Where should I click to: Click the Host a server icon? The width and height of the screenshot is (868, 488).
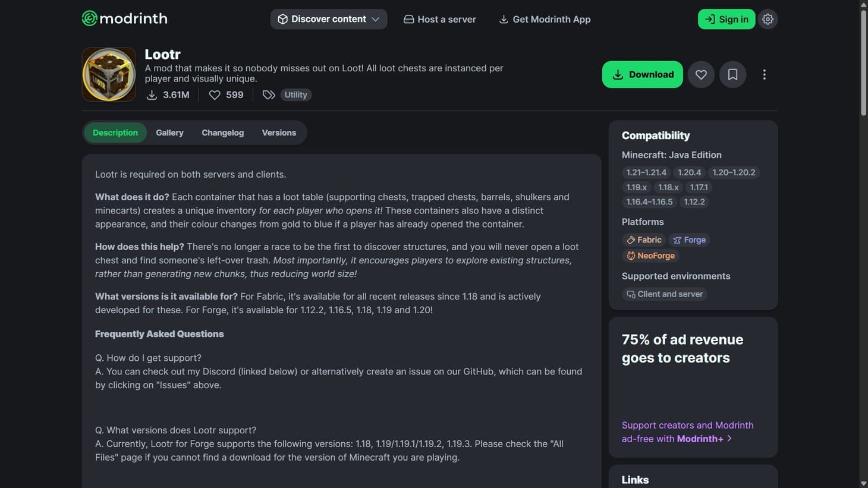(408, 19)
